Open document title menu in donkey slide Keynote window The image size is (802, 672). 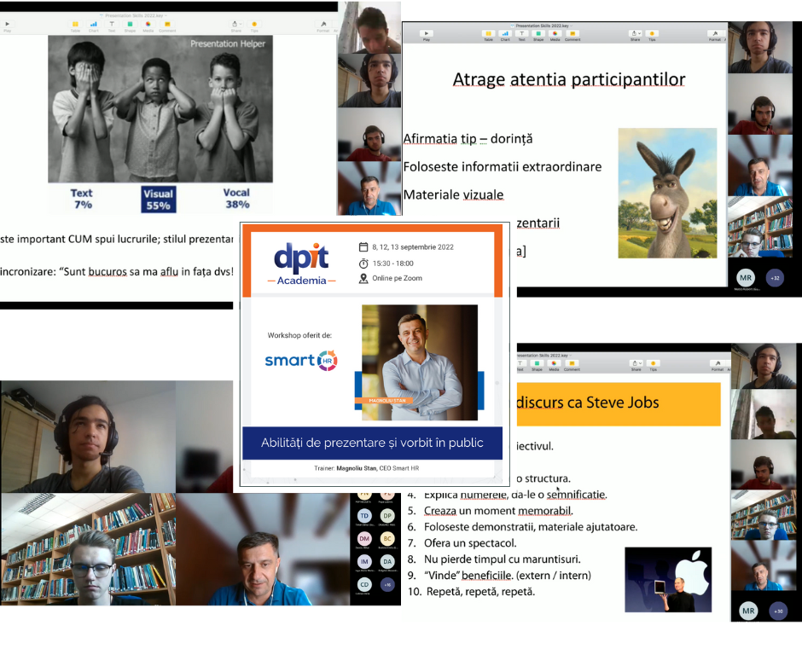(542, 26)
